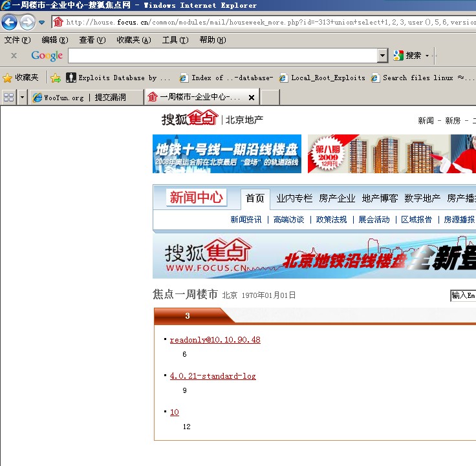
Task: Open the 文件(F) menu
Action: 17,40
